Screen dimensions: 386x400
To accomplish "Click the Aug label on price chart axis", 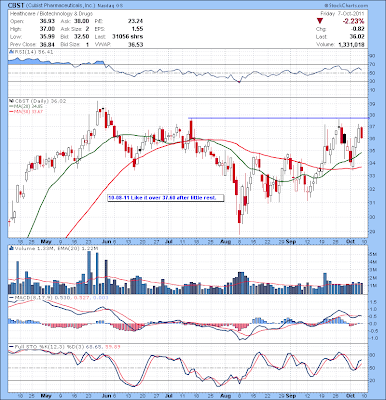I will click(226, 241).
